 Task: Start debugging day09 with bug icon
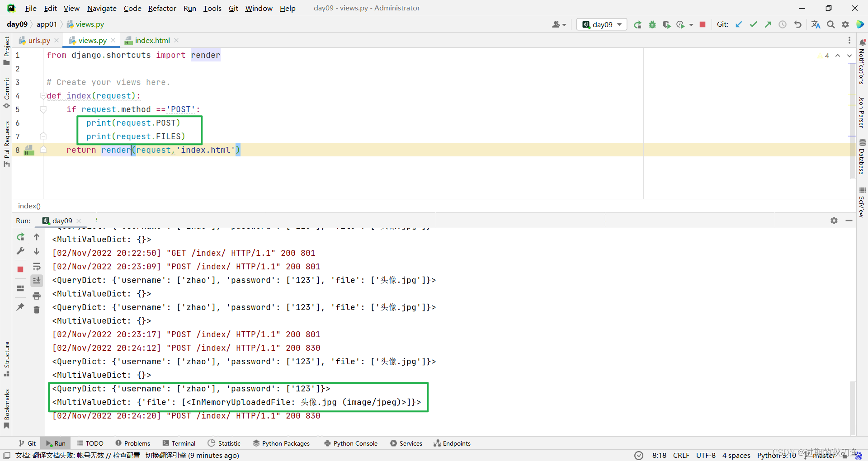[x=652, y=25]
